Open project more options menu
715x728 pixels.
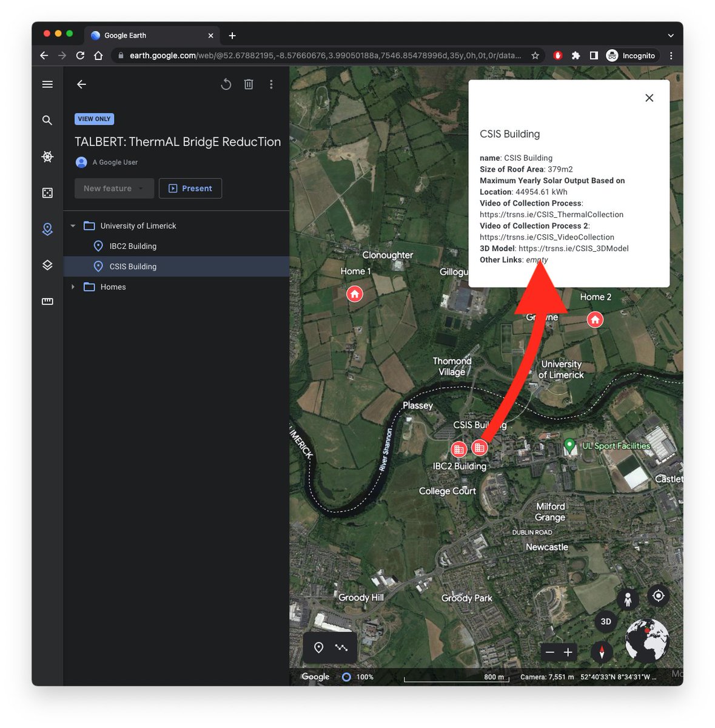tap(271, 84)
